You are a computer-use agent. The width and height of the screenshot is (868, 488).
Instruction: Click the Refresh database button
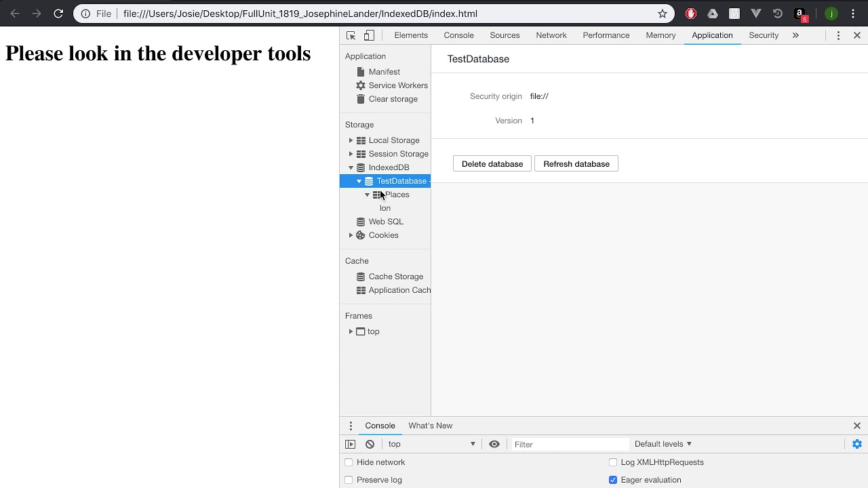point(576,164)
